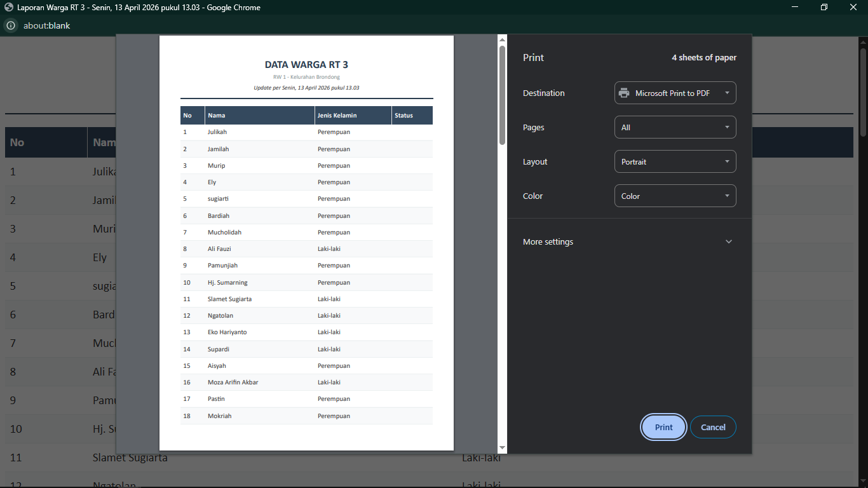Image resolution: width=868 pixels, height=488 pixels.
Task: Open the Layout dropdown set to Portrait
Action: point(675,161)
